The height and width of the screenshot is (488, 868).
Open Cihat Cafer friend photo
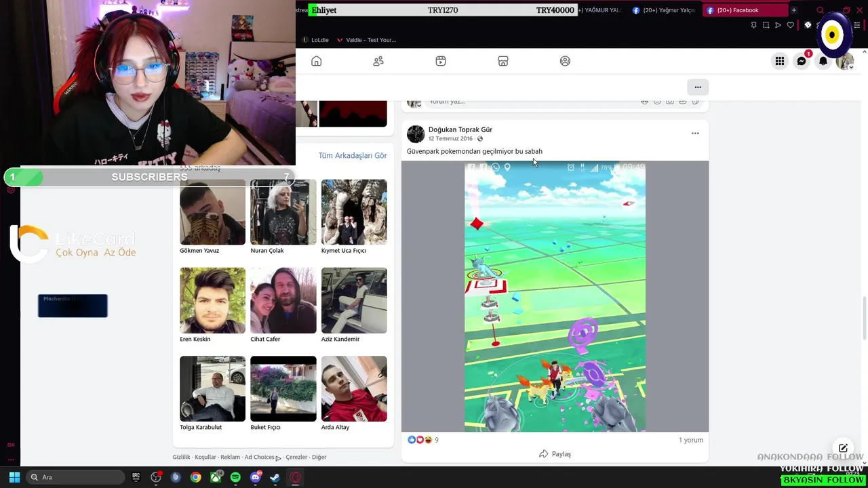(x=283, y=300)
